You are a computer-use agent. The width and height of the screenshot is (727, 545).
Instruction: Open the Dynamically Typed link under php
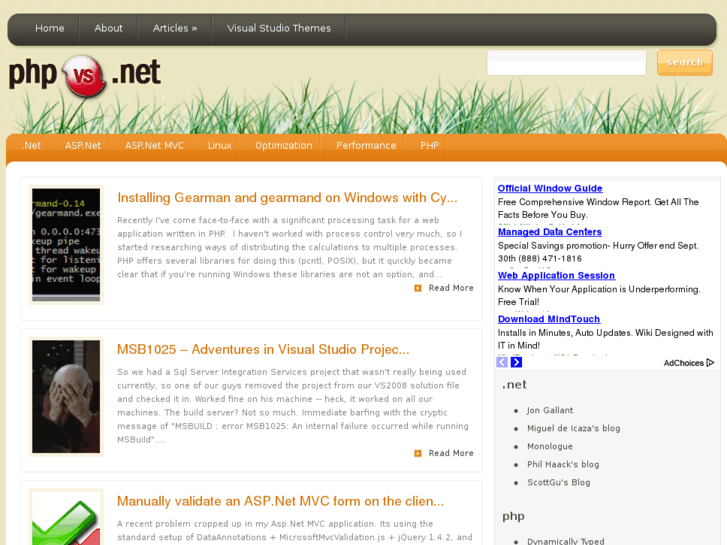[566, 541]
